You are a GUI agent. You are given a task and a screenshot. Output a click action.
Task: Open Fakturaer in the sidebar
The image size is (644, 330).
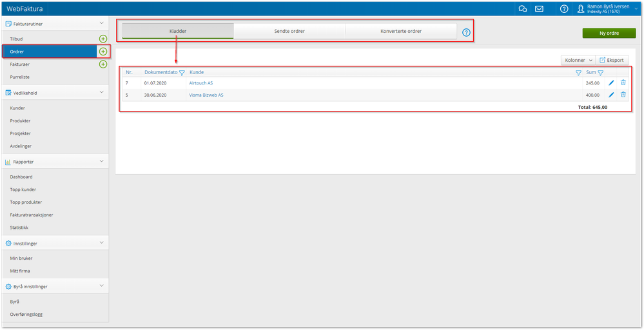(20, 64)
